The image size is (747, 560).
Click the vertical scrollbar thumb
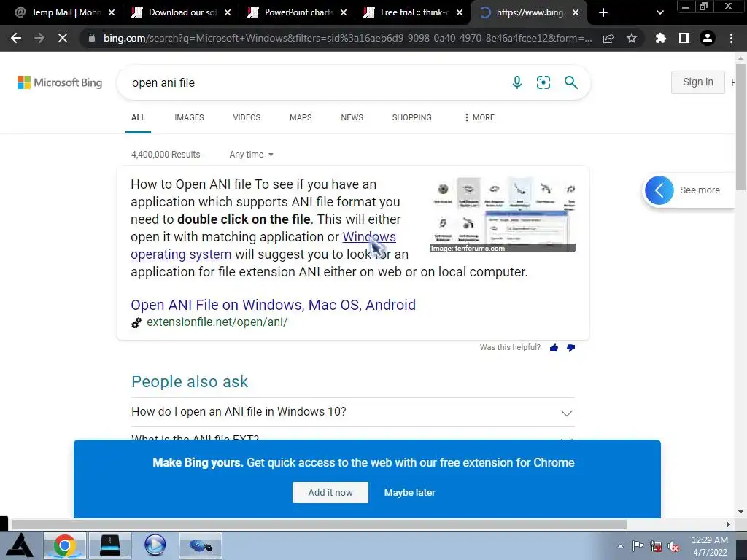coord(741,126)
